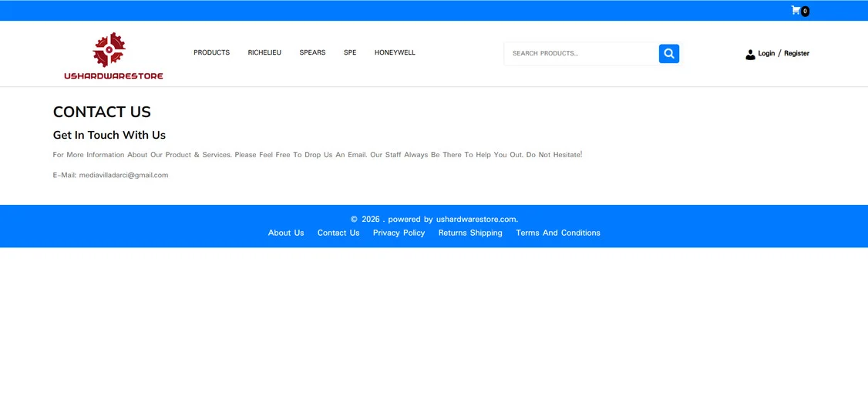This screenshot has height=420, width=868.
Task: Open the Spears category
Action: (x=312, y=52)
